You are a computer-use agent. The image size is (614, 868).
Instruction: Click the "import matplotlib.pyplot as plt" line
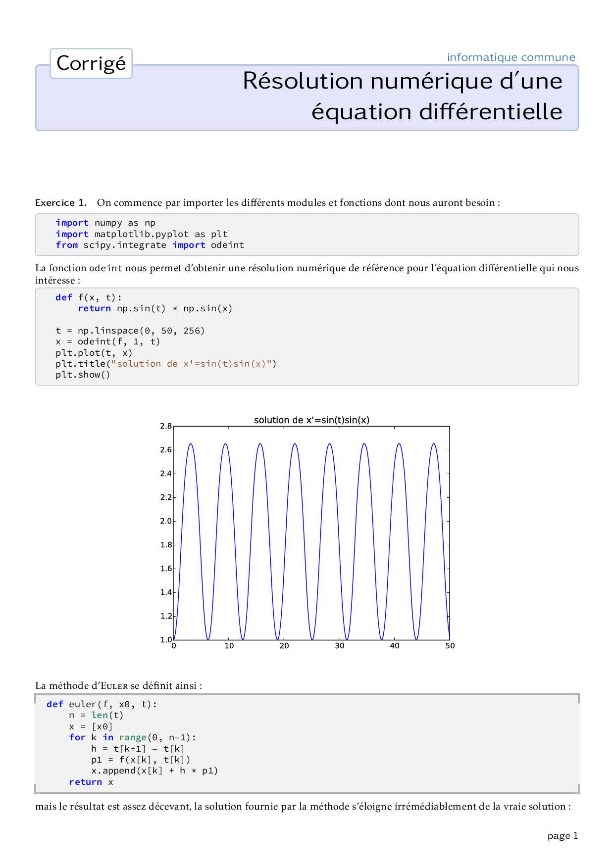[142, 234]
